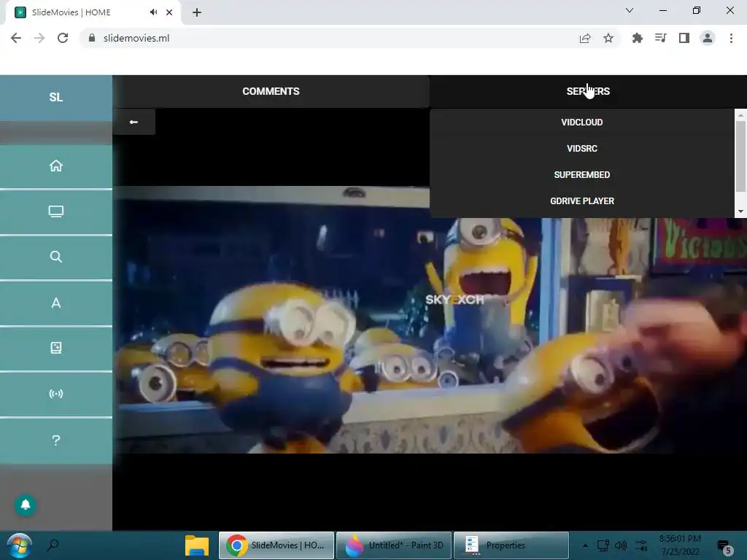Viewport: 747px width, 560px height.
Task: Reload the current page
Action: click(63, 38)
